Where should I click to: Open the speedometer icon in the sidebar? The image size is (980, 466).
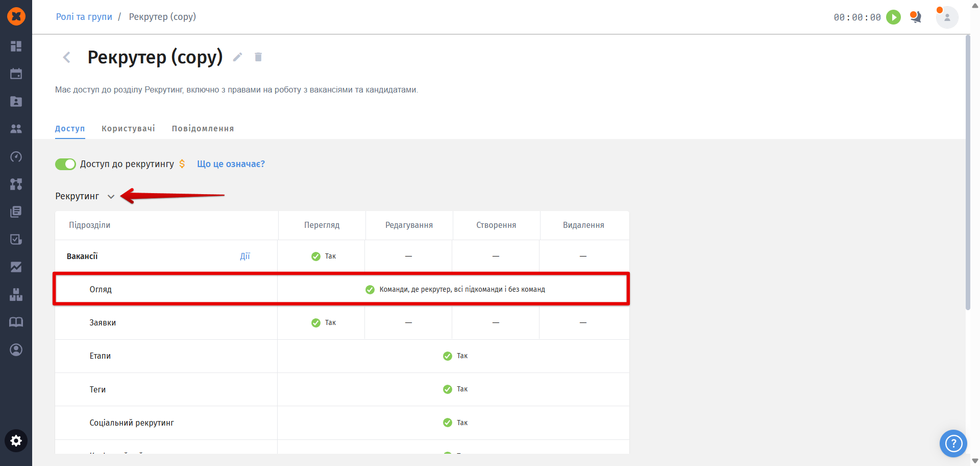point(16,157)
